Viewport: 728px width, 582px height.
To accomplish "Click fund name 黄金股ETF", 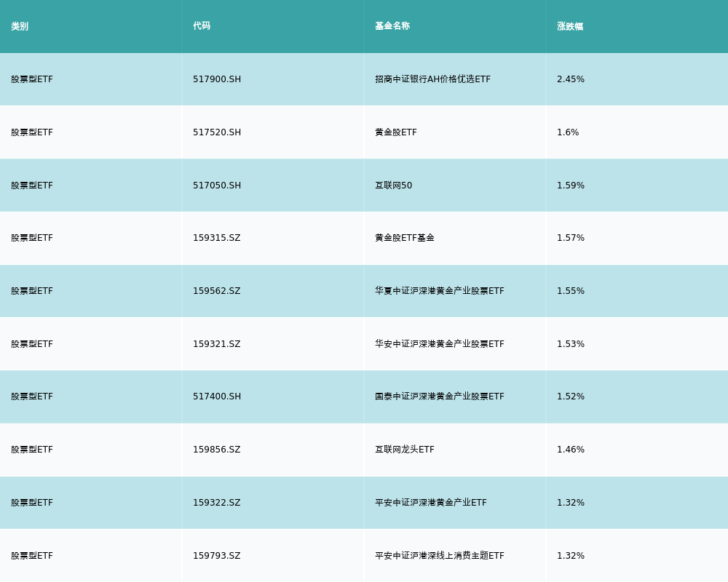I will (x=396, y=132).
